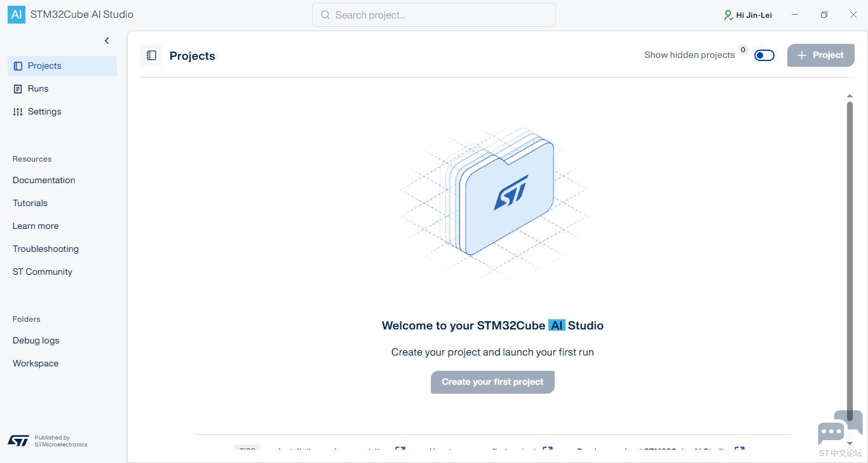
Task: Open the Settings section in sidebar
Action: 62,112
